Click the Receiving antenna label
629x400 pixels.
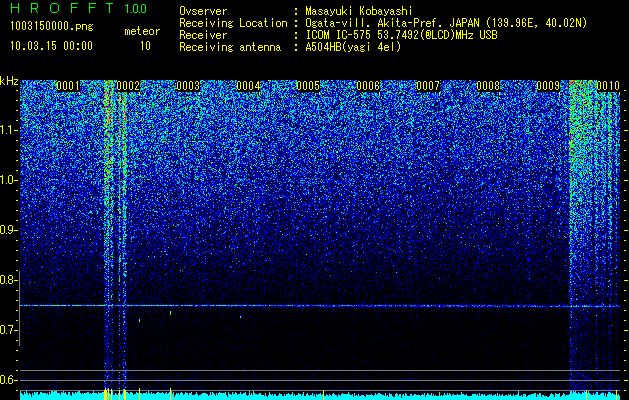click(230, 47)
